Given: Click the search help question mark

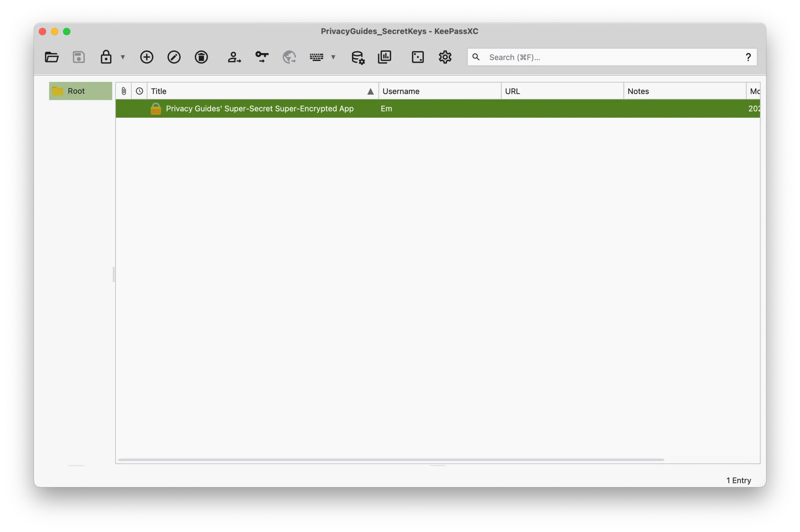Looking at the screenshot, I should click(x=749, y=57).
